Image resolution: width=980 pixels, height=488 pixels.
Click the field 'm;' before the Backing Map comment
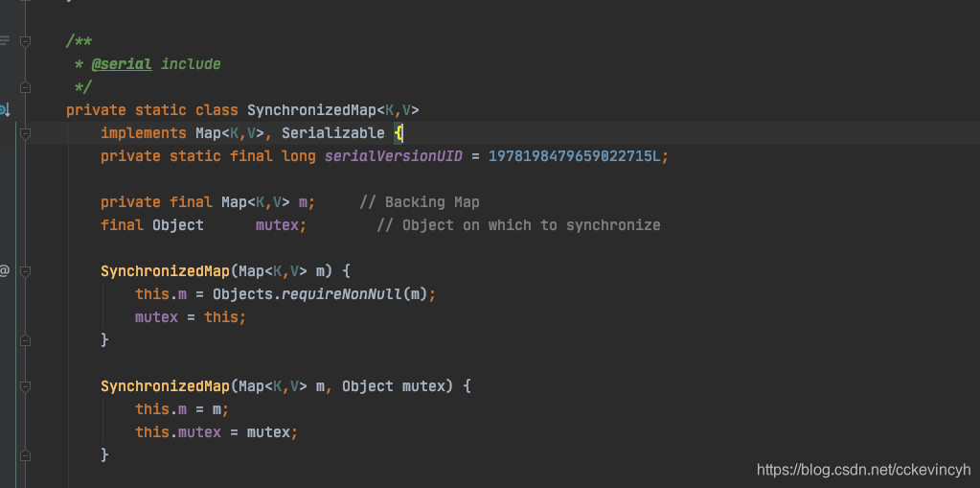307,202
